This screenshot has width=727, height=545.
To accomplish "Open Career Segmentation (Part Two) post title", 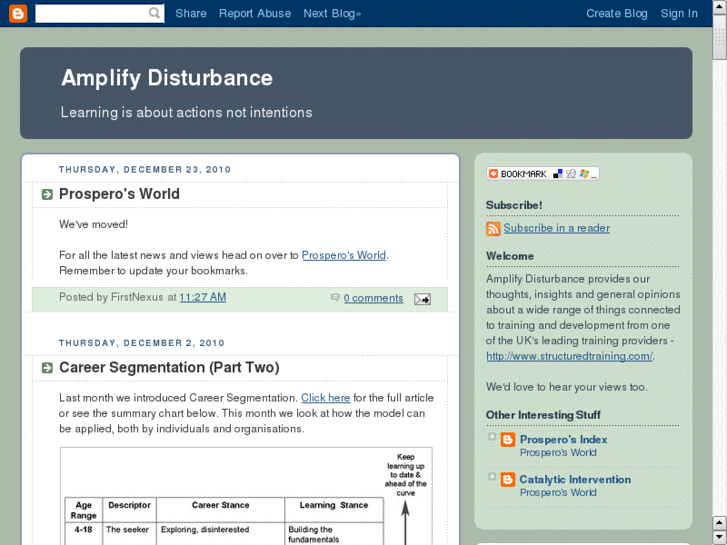I will point(169,367).
